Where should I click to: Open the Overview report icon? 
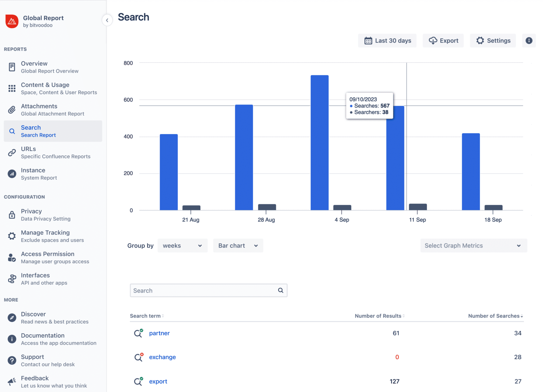(11, 67)
